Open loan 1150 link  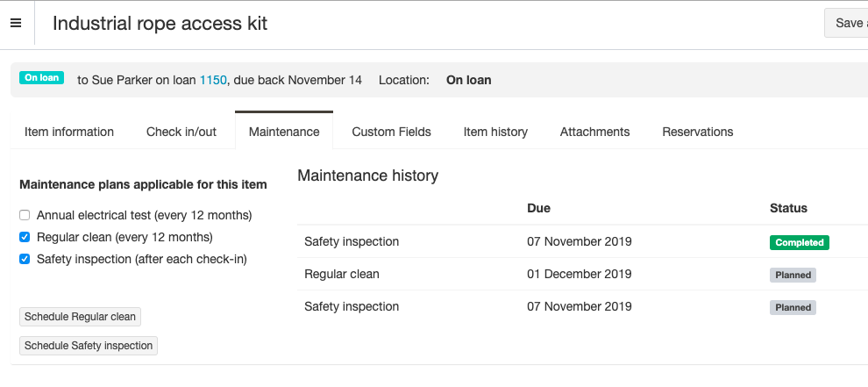pyautogui.click(x=213, y=80)
